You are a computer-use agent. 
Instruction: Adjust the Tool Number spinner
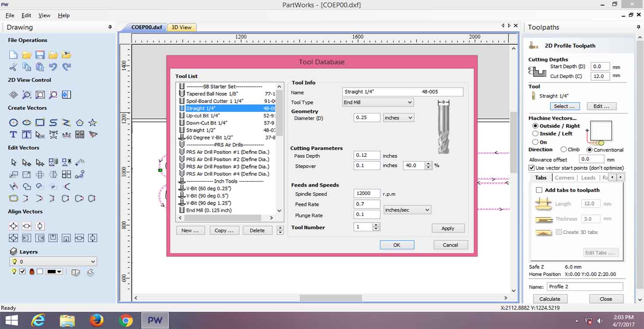pyautogui.click(x=376, y=227)
